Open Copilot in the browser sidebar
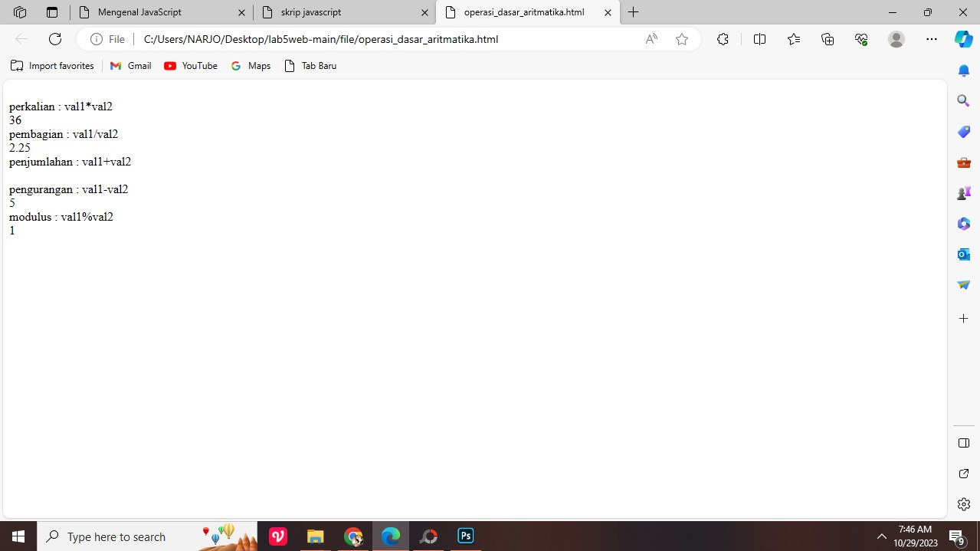Viewport: 980px width, 551px height. point(963,39)
